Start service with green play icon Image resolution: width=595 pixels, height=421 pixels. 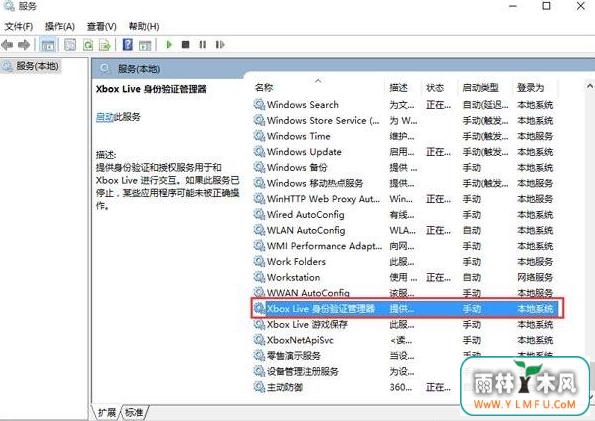click(169, 45)
